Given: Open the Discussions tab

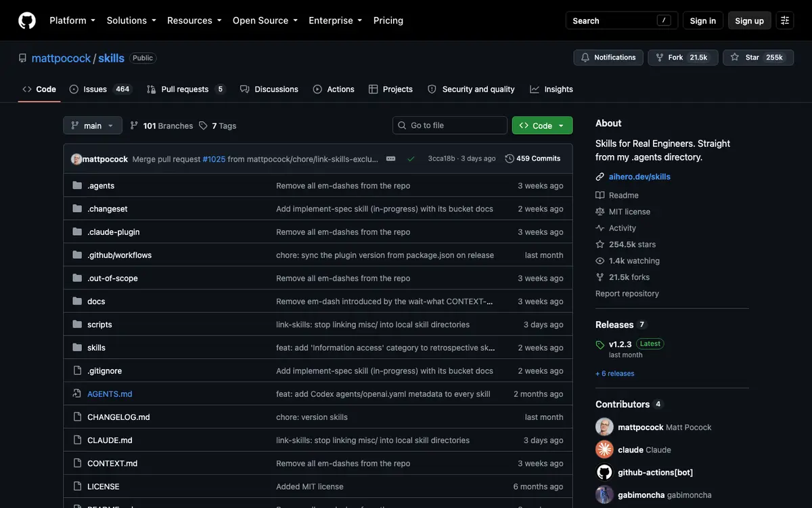Looking at the screenshot, I should tap(269, 89).
